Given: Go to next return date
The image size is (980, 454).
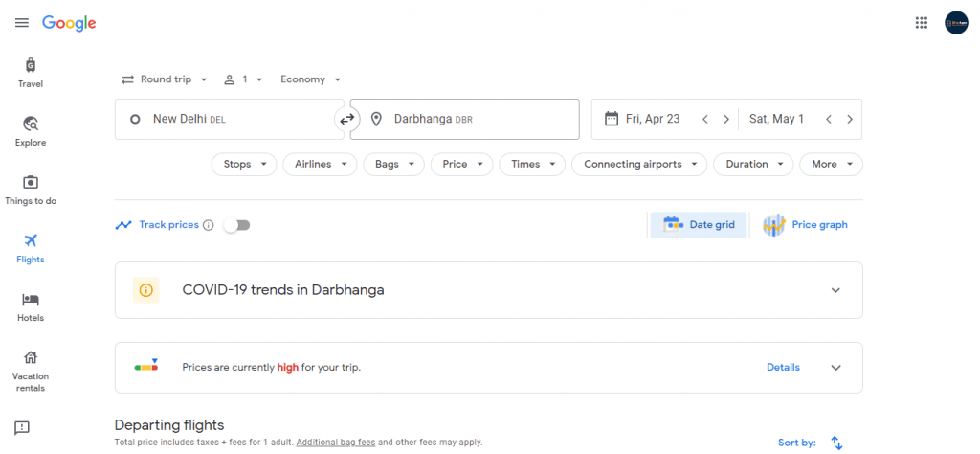Looking at the screenshot, I should coord(850,119).
